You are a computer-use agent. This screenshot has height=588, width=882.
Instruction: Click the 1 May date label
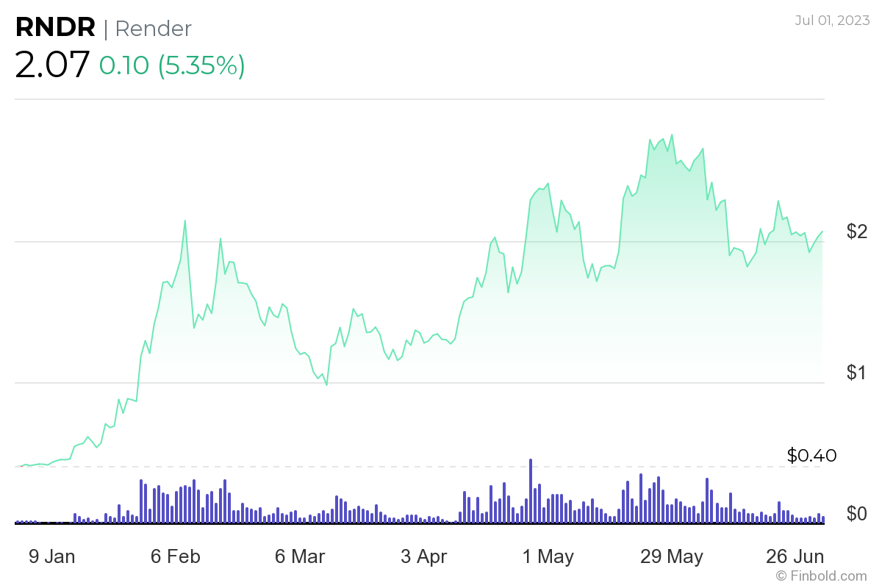pyautogui.click(x=548, y=556)
